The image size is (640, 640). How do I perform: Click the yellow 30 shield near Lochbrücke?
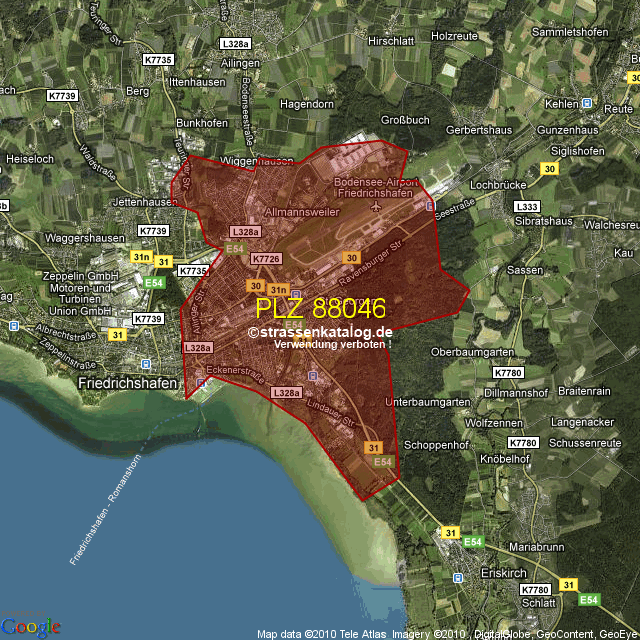[549, 169]
